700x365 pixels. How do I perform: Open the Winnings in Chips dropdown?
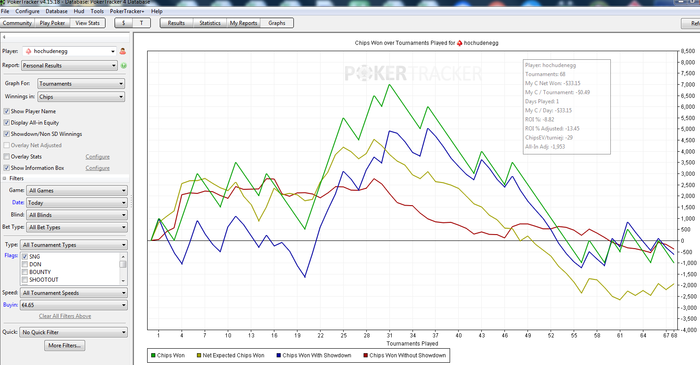(81, 97)
